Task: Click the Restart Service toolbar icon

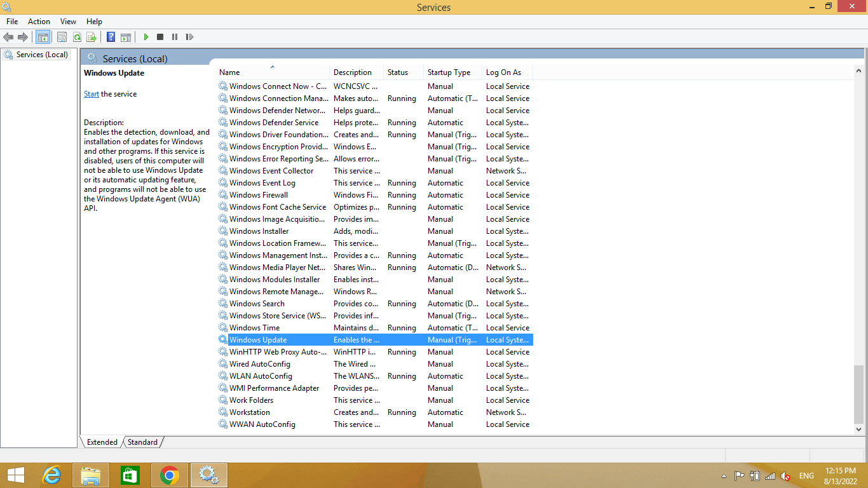Action: [x=189, y=37]
